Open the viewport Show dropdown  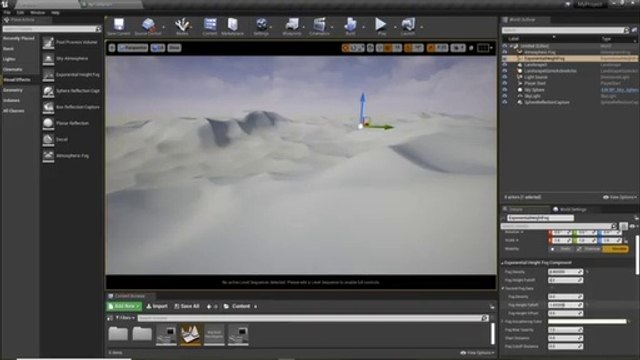174,48
